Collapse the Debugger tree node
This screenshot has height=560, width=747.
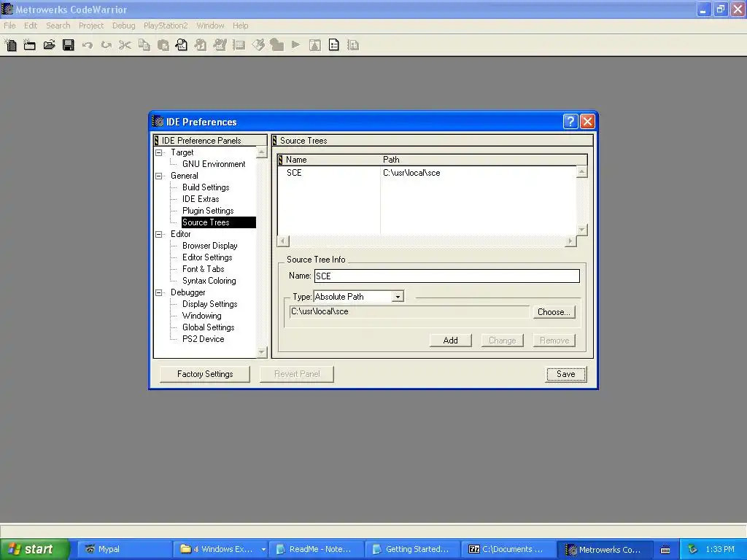[158, 292]
